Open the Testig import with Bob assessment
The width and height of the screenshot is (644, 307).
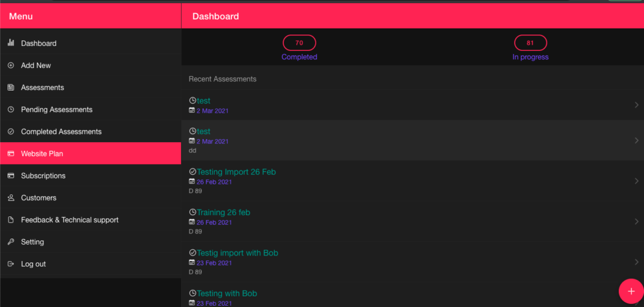(x=413, y=262)
